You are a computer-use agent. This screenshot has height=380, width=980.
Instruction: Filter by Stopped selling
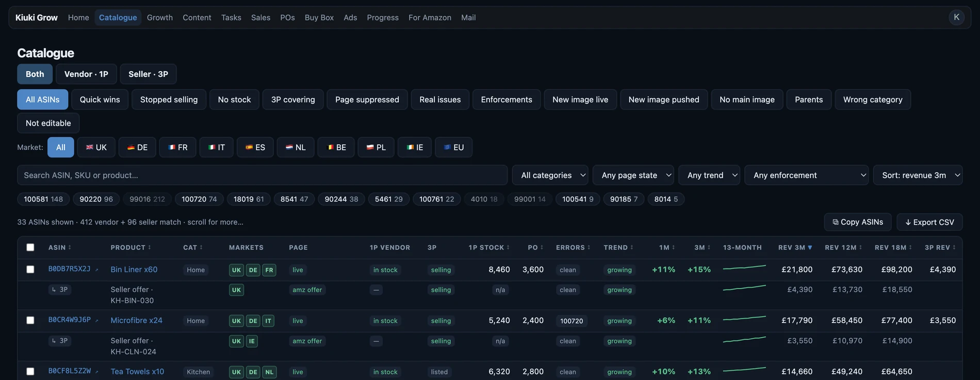coord(169,99)
